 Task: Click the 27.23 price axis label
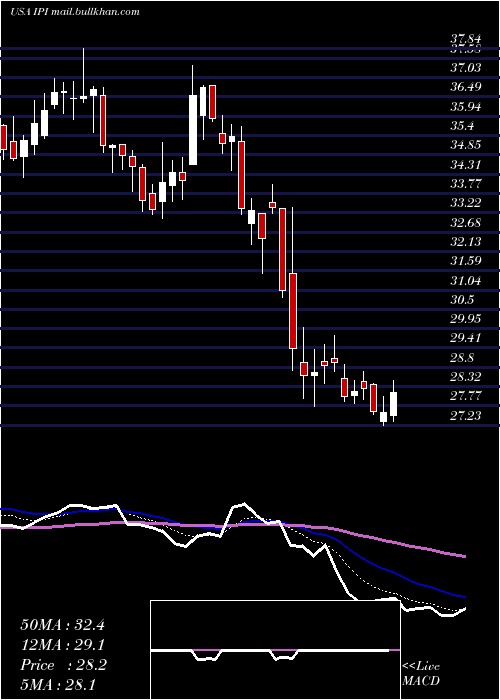[466, 416]
